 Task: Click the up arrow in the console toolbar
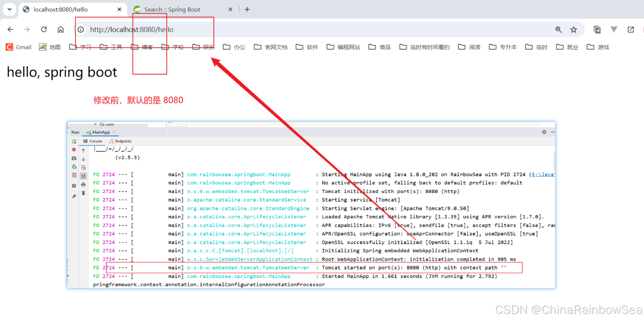(x=83, y=151)
